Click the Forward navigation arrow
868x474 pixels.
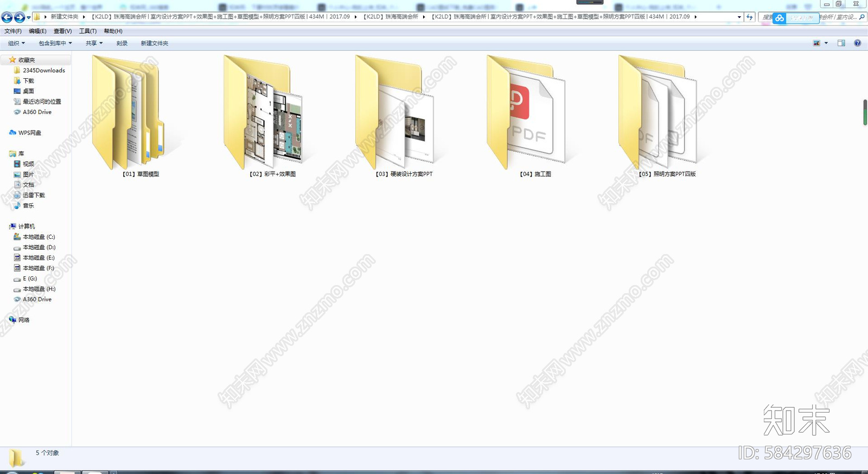pos(20,17)
